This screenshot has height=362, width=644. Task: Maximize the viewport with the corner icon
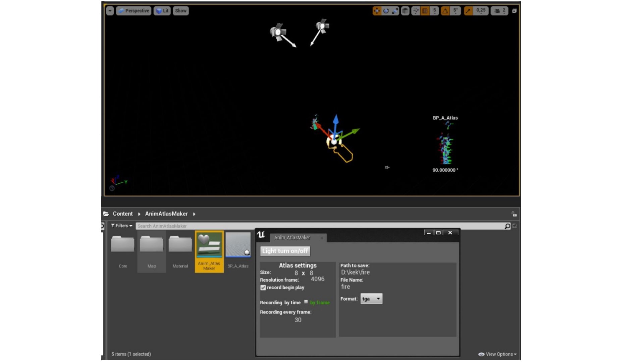click(514, 11)
